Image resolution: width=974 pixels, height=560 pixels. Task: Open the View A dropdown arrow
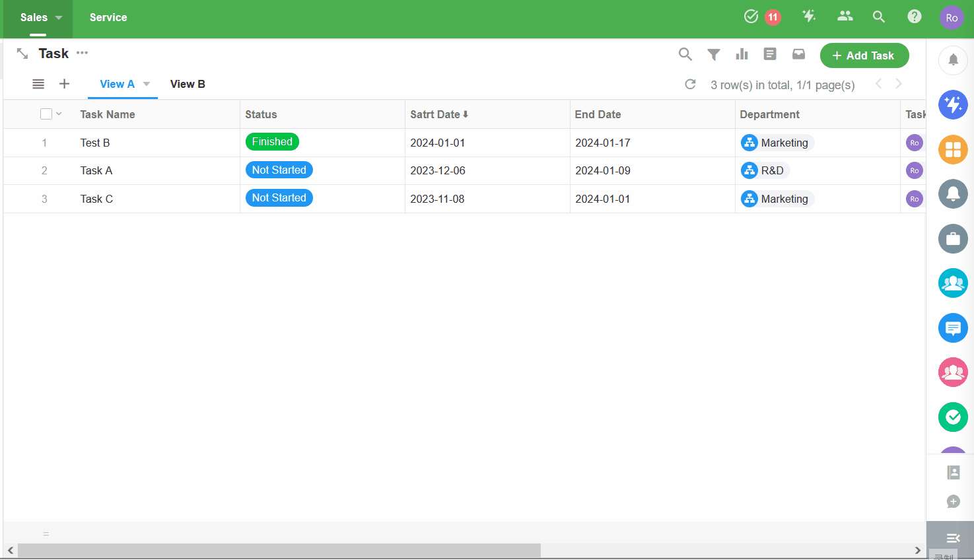147,84
